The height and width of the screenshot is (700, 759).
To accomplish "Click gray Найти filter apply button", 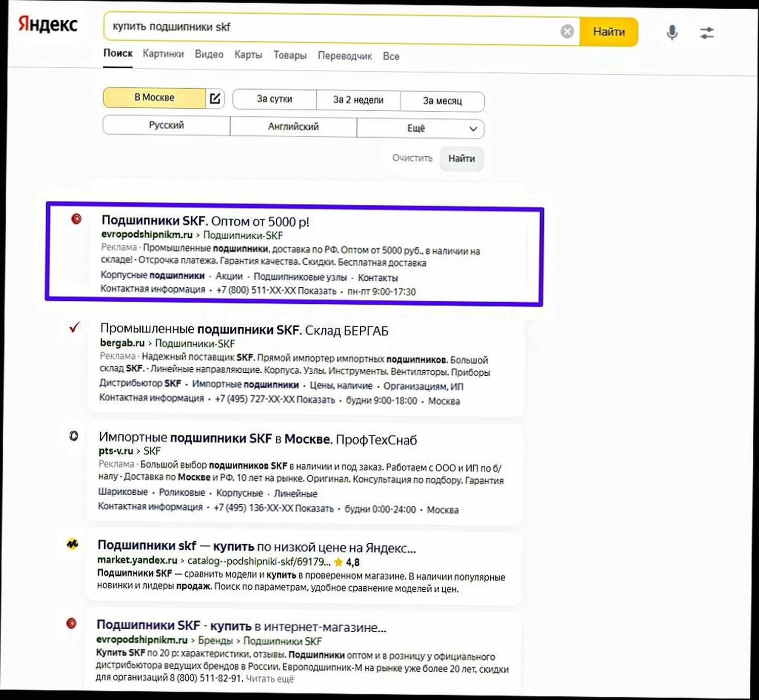I will 461,159.
